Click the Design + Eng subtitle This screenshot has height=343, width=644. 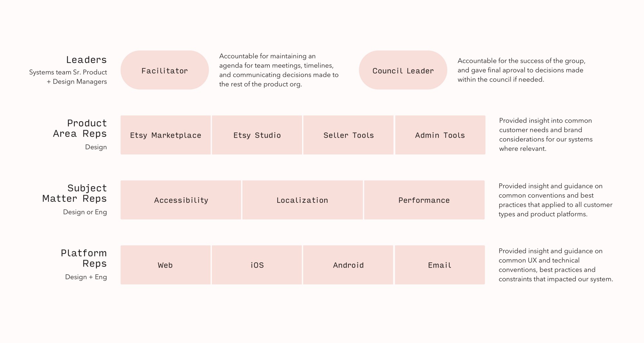pos(86,277)
